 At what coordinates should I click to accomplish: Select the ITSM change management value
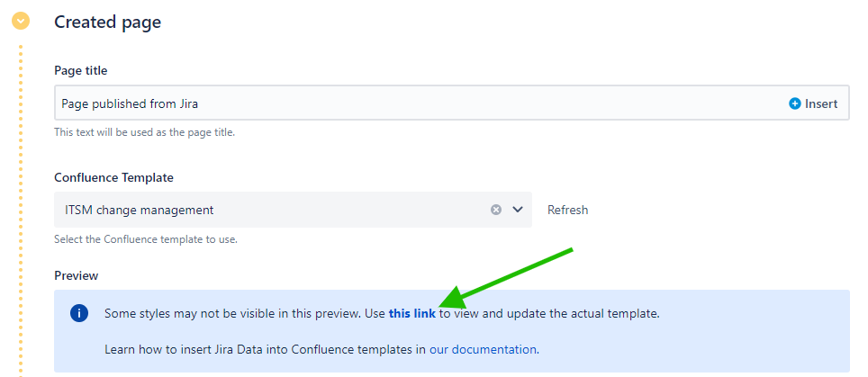point(140,210)
